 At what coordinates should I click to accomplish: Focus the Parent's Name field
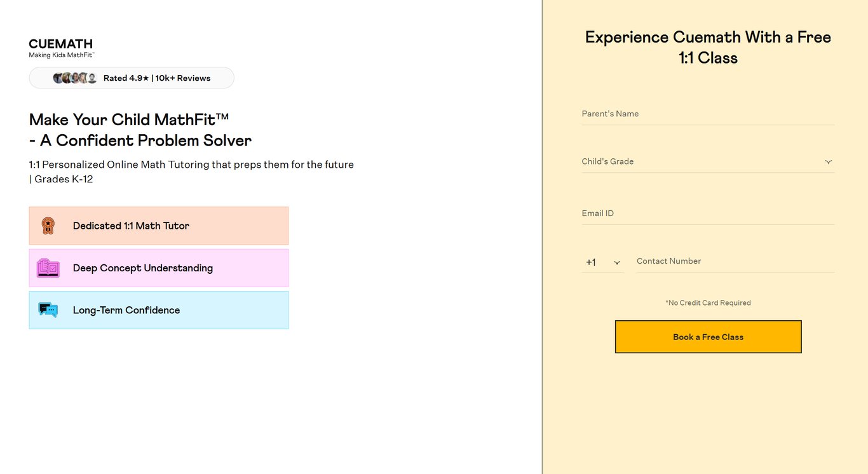tap(708, 114)
